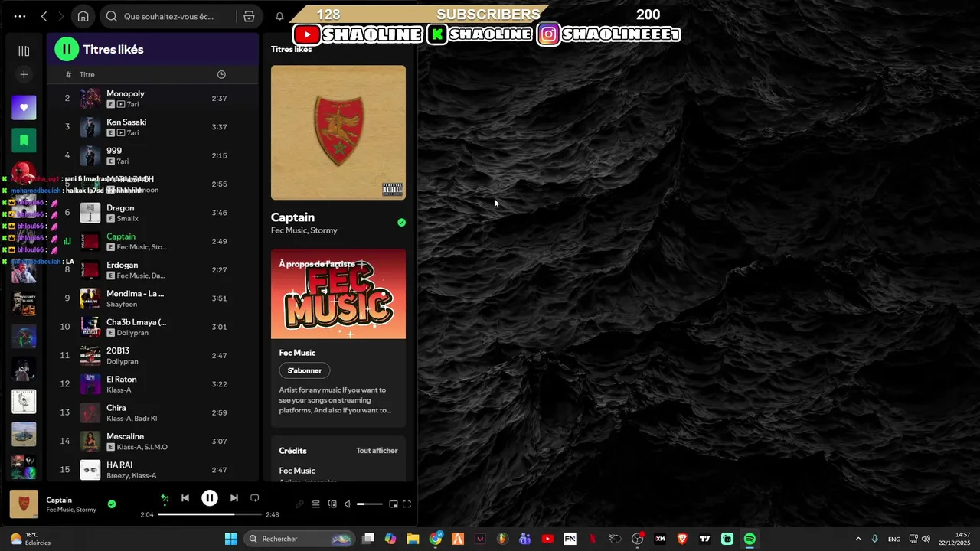Open File Explorer from taskbar
This screenshot has width=980, height=551.
coord(413,539)
